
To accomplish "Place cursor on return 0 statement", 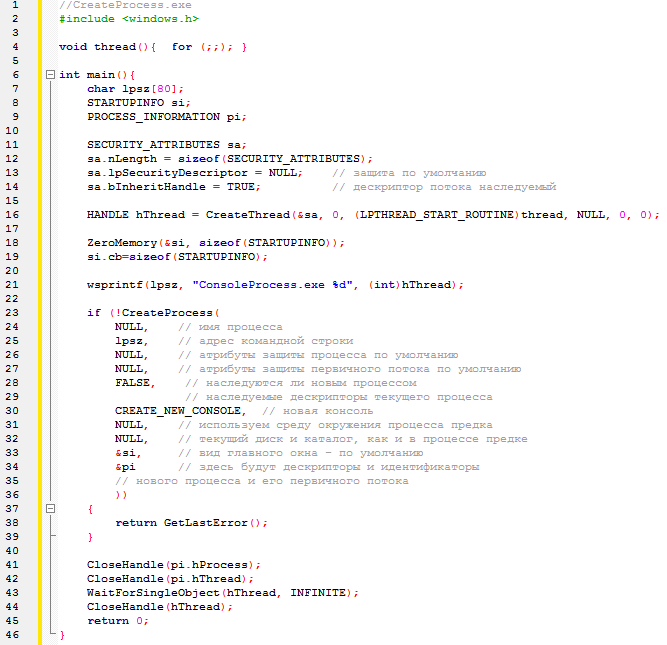I will click(116, 621).
